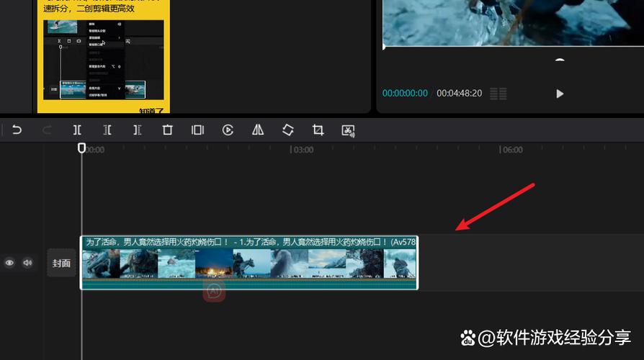This screenshot has height=360, width=644.
Task: Click the timeline playhead handle
Action: click(x=81, y=148)
